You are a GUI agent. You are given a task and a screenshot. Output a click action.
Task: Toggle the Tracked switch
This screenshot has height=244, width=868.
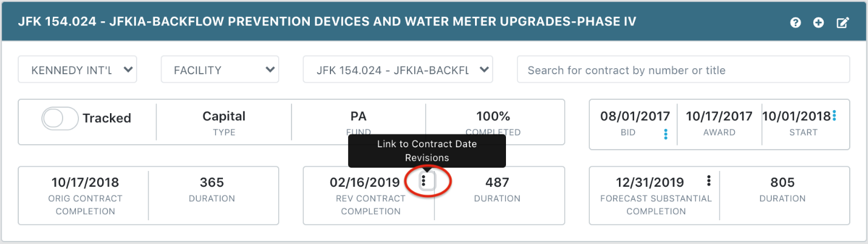60,118
